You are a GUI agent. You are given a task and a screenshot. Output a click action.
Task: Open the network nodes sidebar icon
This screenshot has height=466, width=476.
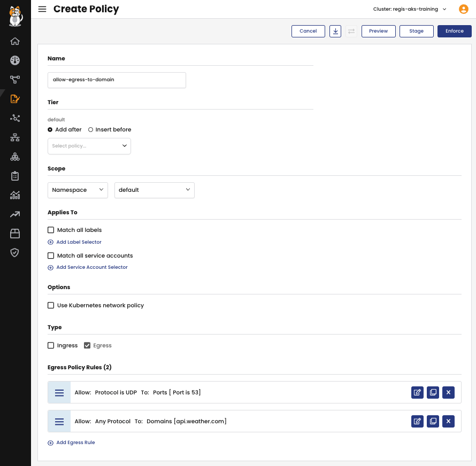click(15, 118)
